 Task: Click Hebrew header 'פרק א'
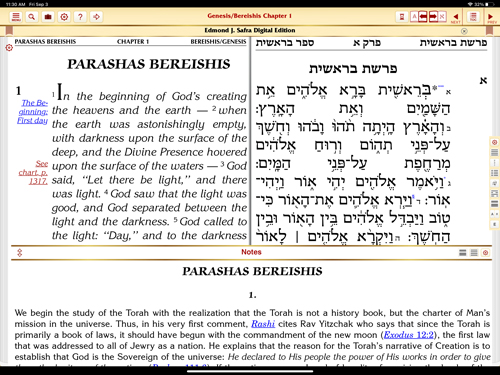pyautogui.click(x=367, y=43)
